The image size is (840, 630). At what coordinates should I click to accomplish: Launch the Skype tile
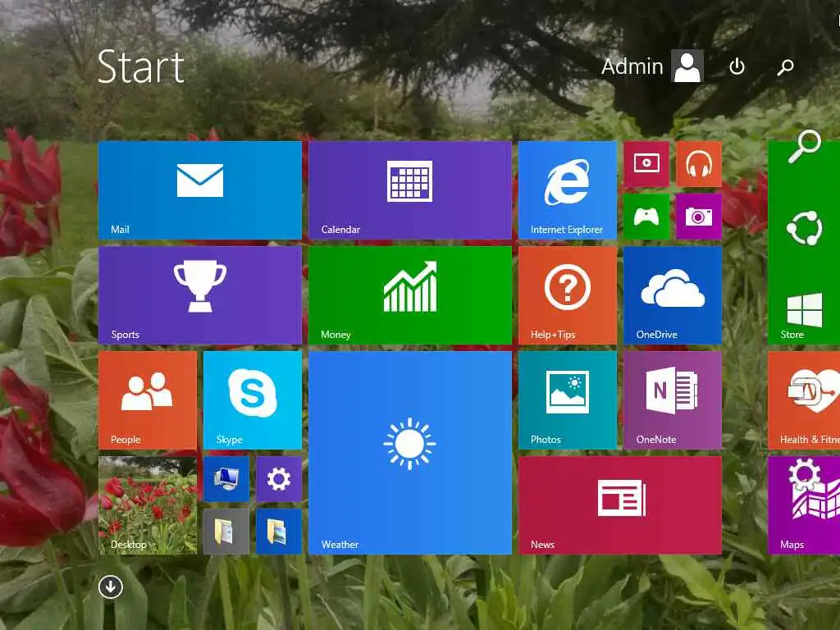click(253, 400)
